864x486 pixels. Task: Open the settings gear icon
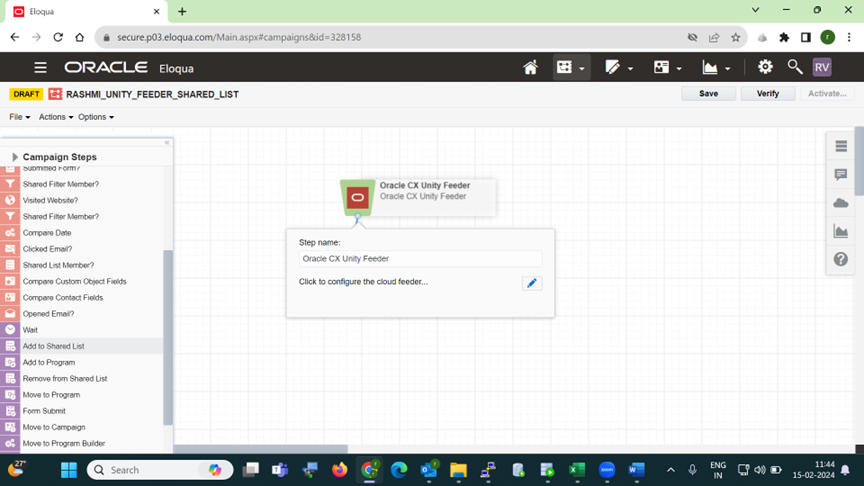(765, 67)
